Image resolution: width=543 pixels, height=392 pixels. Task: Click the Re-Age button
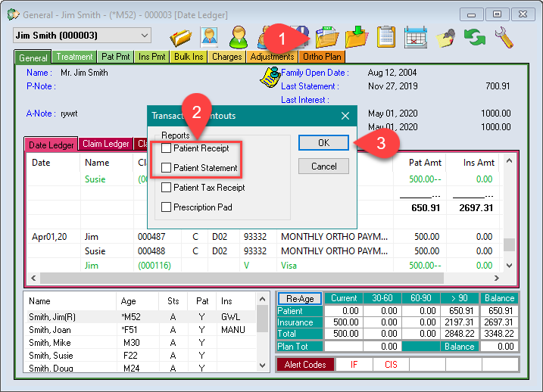point(300,299)
